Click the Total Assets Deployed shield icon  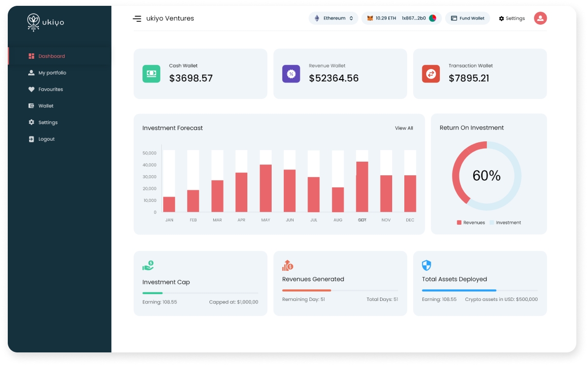[426, 265]
